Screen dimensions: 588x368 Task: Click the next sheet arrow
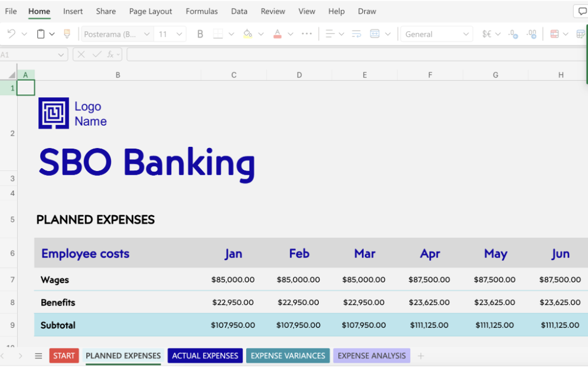[x=20, y=356]
